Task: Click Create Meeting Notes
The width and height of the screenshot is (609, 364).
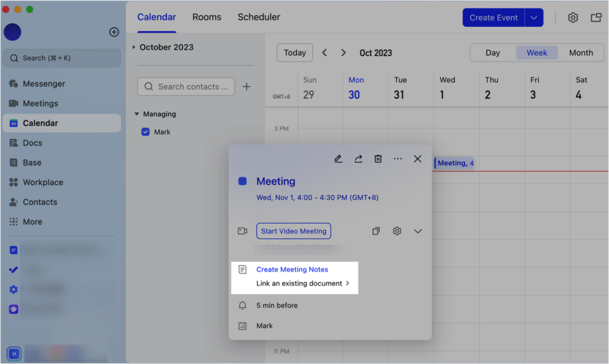Action: pyautogui.click(x=292, y=269)
